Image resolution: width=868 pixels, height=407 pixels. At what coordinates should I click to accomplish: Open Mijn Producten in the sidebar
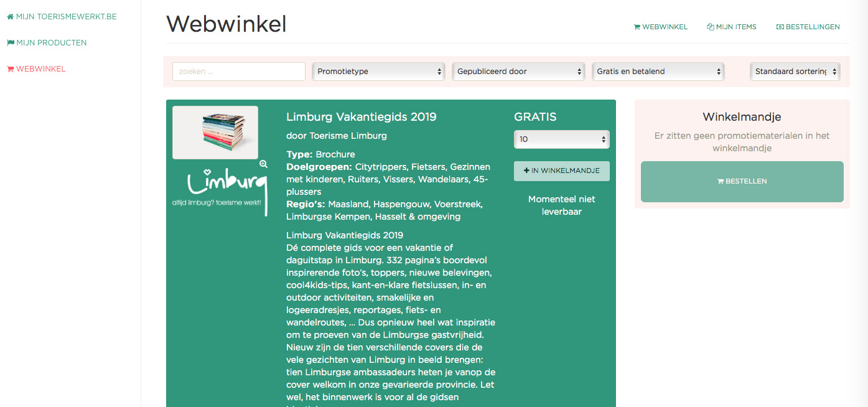coord(47,43)
